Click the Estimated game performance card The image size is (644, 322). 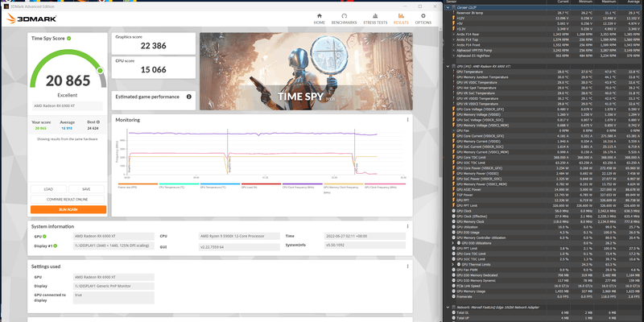coord(154,101)
